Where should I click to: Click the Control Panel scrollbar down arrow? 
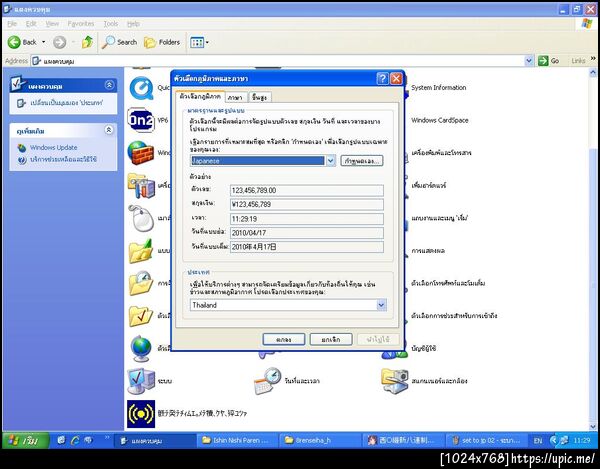click(593, 426)
